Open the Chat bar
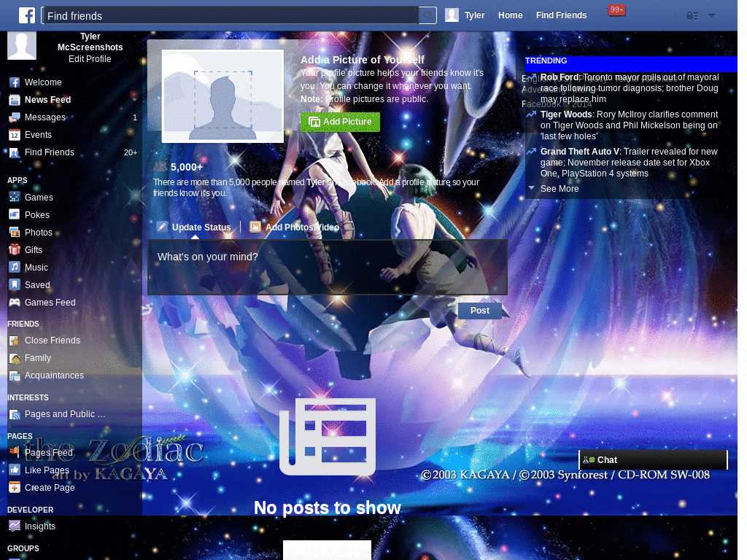 pyautogui.click(x=653, y=460)
